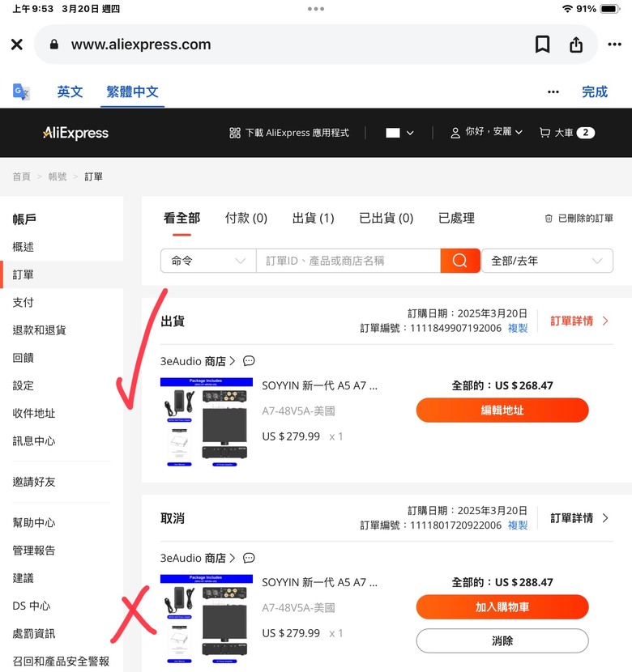
Task: Open red 訂單詳情 for shipping order
Action: pos(571,321)
